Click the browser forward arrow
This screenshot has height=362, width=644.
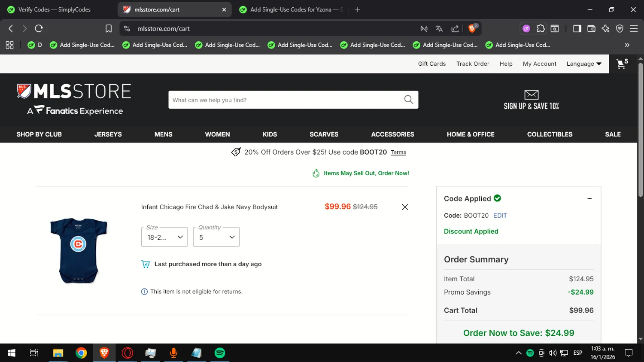click(24, 28)
